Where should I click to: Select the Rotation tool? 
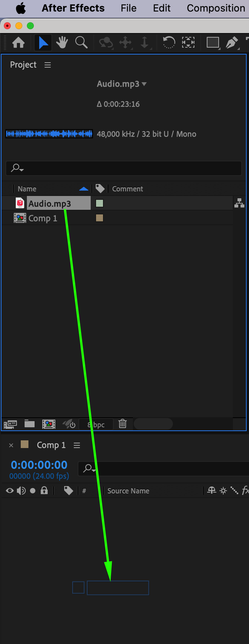click(169, 42)
